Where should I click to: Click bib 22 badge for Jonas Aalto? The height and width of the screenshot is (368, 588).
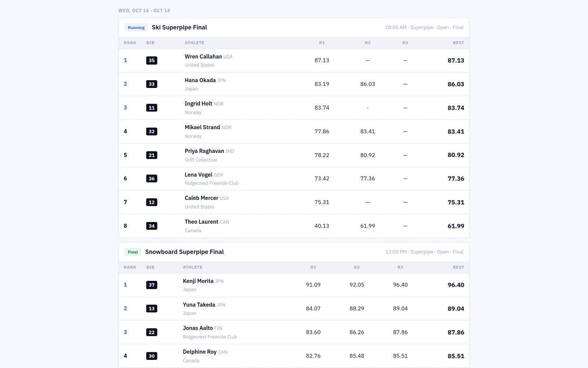point(152,332)
